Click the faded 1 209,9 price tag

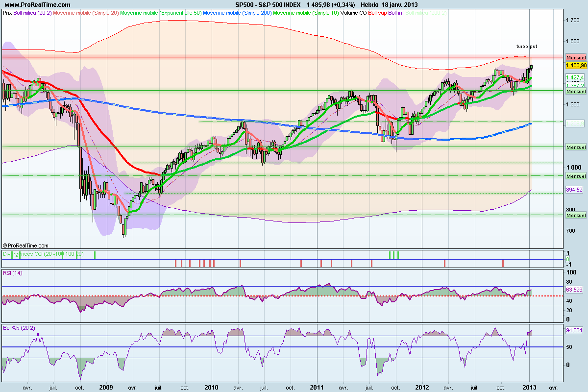pos(574,123)
